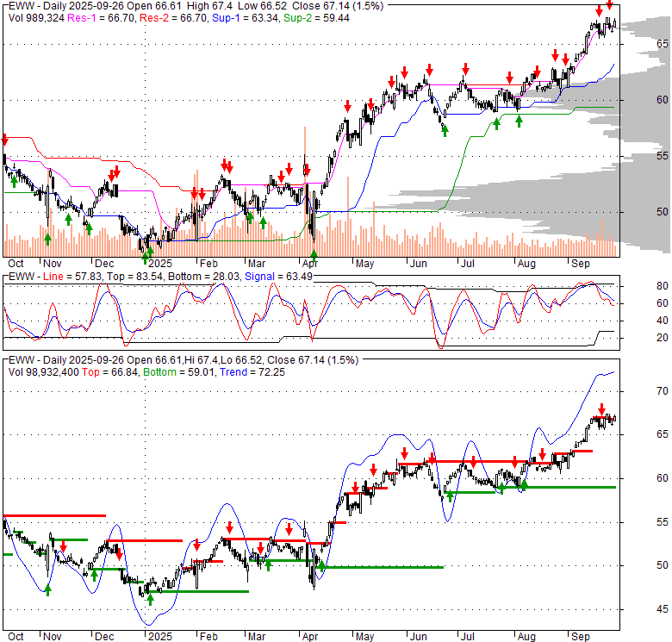Select the 45 price level label
672x642 pixels.
click(x=663, y=609)
